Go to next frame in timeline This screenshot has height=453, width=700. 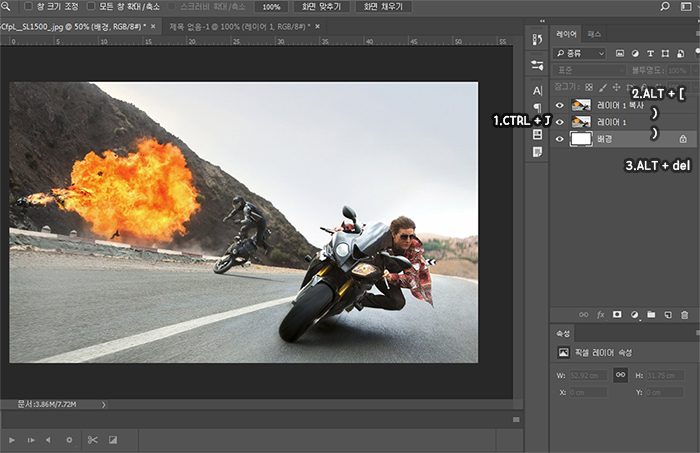coord(31,440)
